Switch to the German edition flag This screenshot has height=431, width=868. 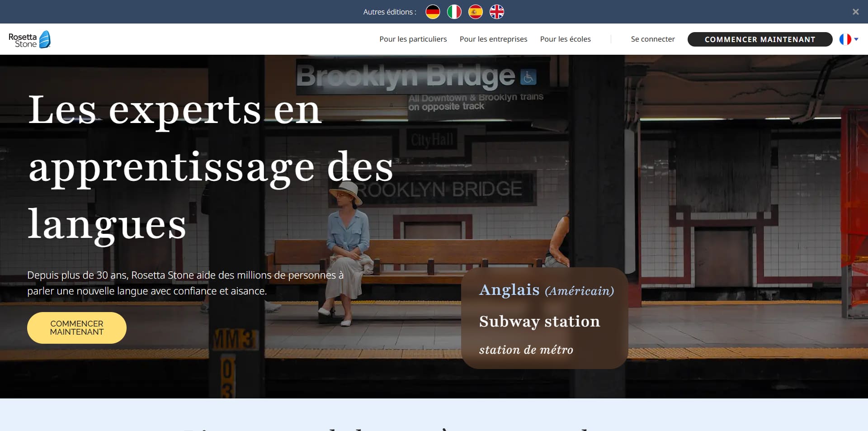[x=433, y=12]
